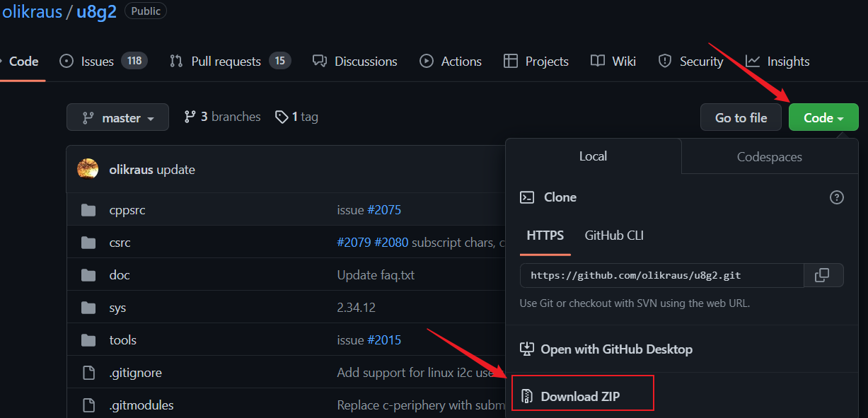Click the ZIP file icon

tap(526, 396)
